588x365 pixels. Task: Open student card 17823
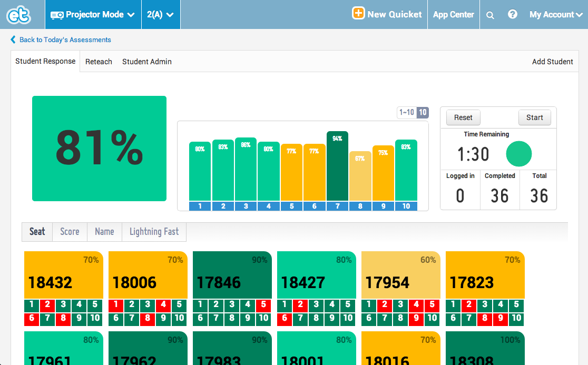pyautogui.click(x=485, y=275)
